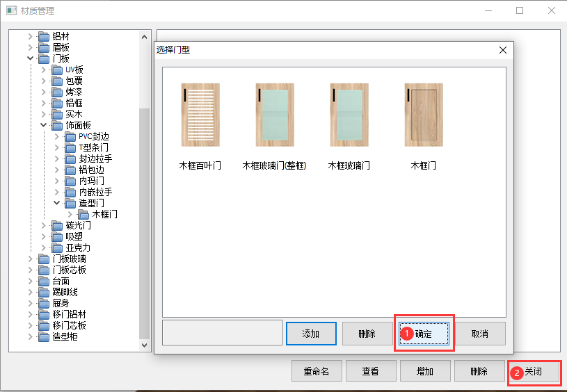Screen dimensions: 567x392
Task: Click the 取消 button
Action: click(x=480, y=334)
